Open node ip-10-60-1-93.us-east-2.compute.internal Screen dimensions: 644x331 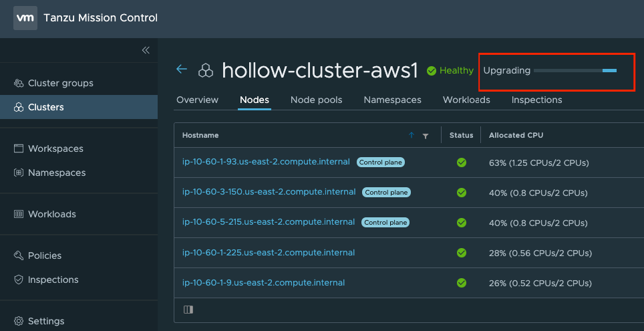267,162
